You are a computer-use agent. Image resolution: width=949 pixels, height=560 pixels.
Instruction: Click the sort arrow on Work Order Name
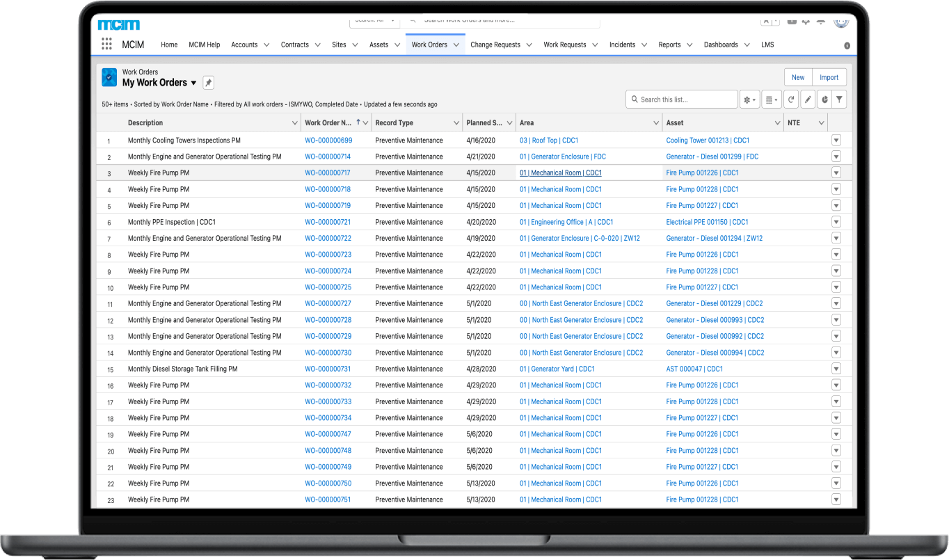358,122
